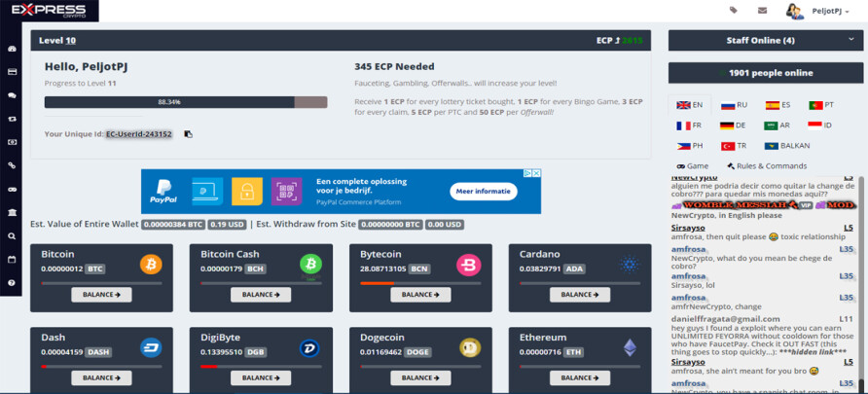This screenshot has width=868, height=394.
Task: Click Meer informatie in the PayPal ad
Action: point(484,192)
